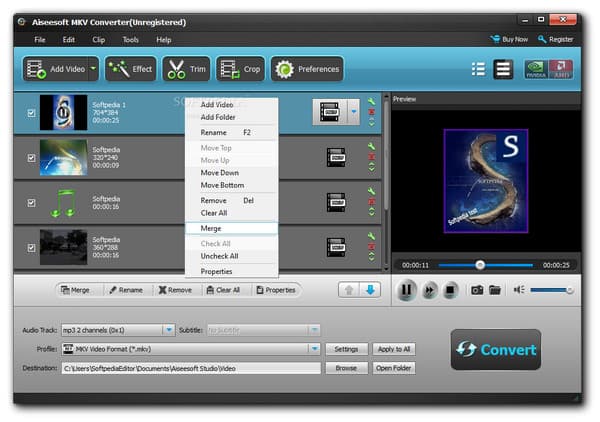600x422 pixels.
Task: Uncheck the 320*240 Softpedia video checkbox
Action: (x=31, y=158)
